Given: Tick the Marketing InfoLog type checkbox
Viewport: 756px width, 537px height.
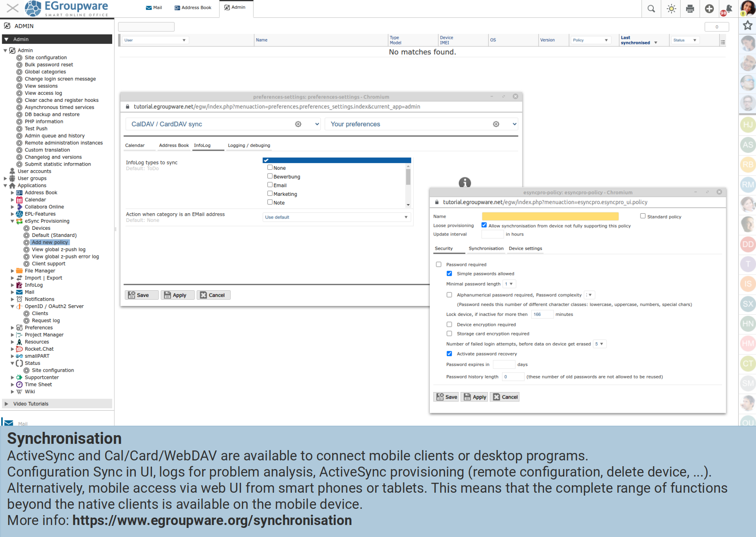Looking at the screenshot, I should tap(270, 193).
